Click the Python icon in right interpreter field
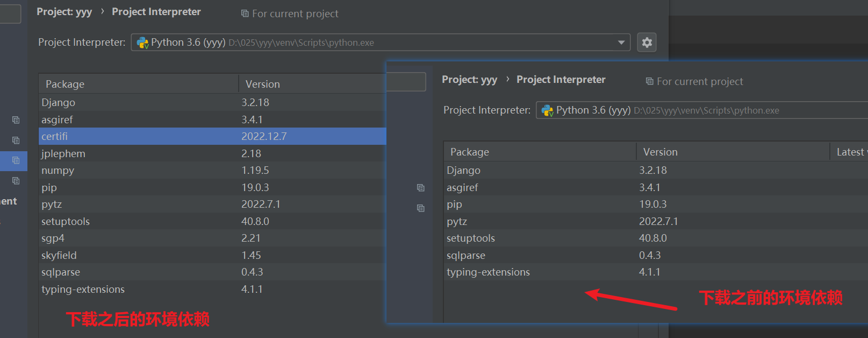868x338 pixels. 548,110
